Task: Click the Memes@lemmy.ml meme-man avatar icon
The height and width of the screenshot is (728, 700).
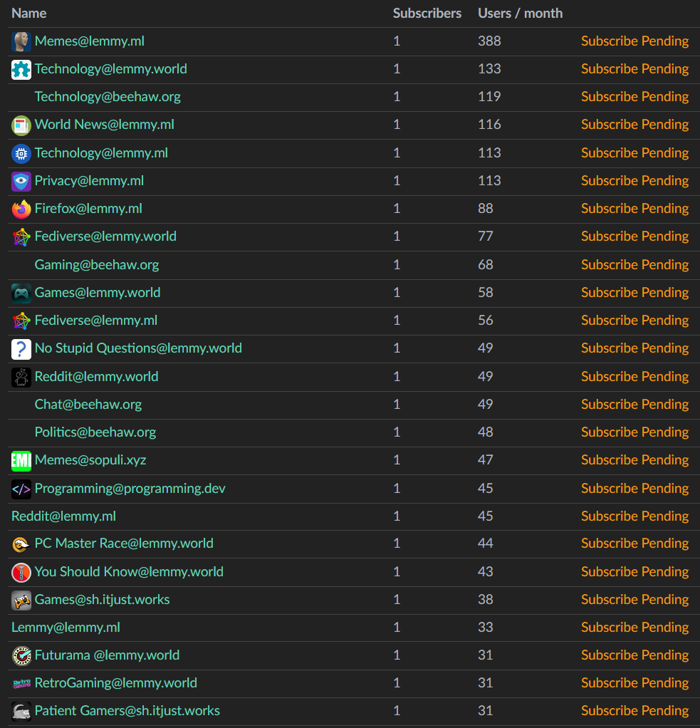Action: 21,42
